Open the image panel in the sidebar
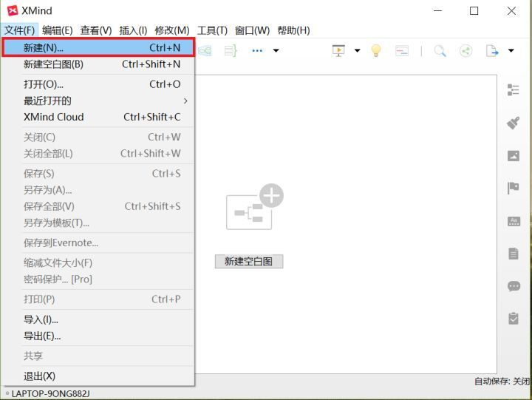Screen dimensions: 532x400 tap(514, 156)
